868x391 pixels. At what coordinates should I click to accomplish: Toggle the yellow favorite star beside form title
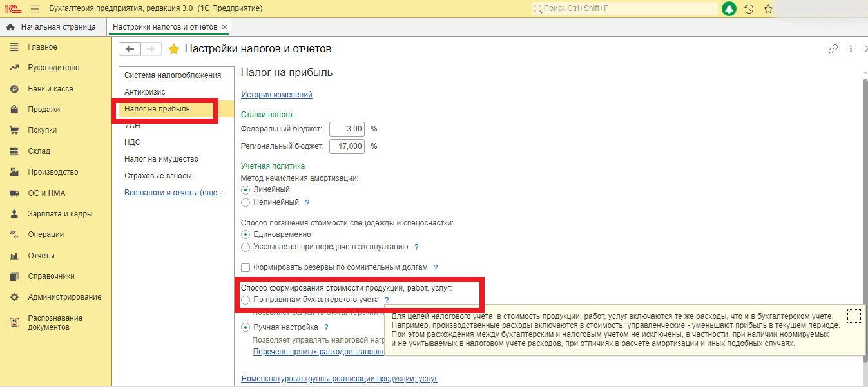click(x=173, y=49)
